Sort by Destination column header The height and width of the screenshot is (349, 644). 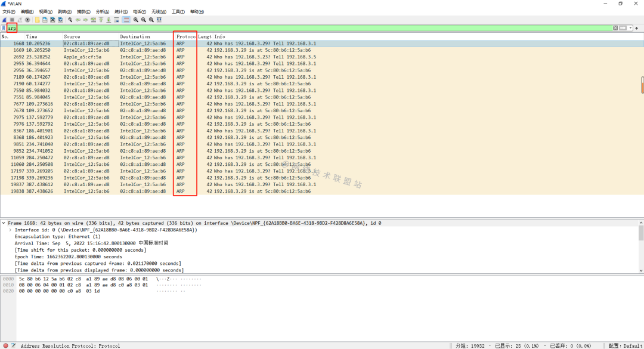[146, 36]
